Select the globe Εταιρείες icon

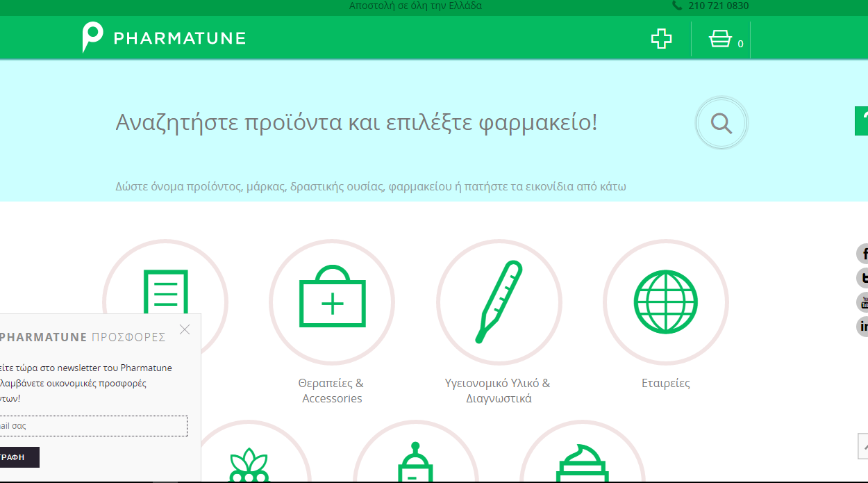[665, 302]
